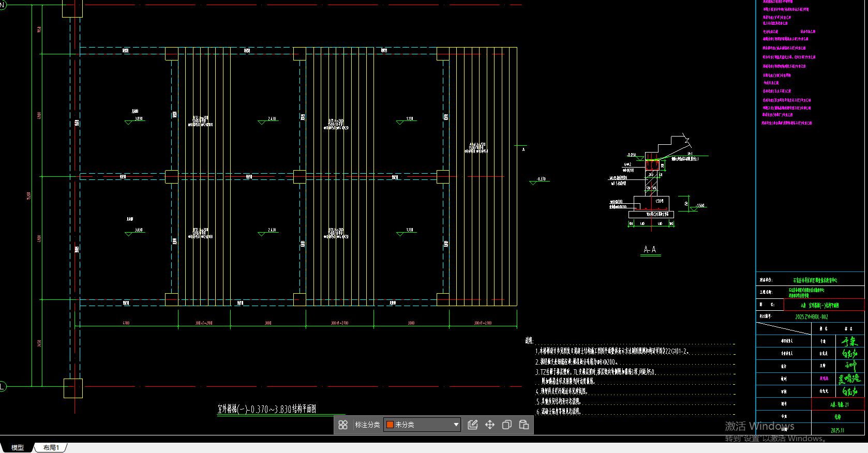The height and width of the screenshot is (453, 868).
Task: Click the copy icon with overlapping squares
Action: click(507, 425)
